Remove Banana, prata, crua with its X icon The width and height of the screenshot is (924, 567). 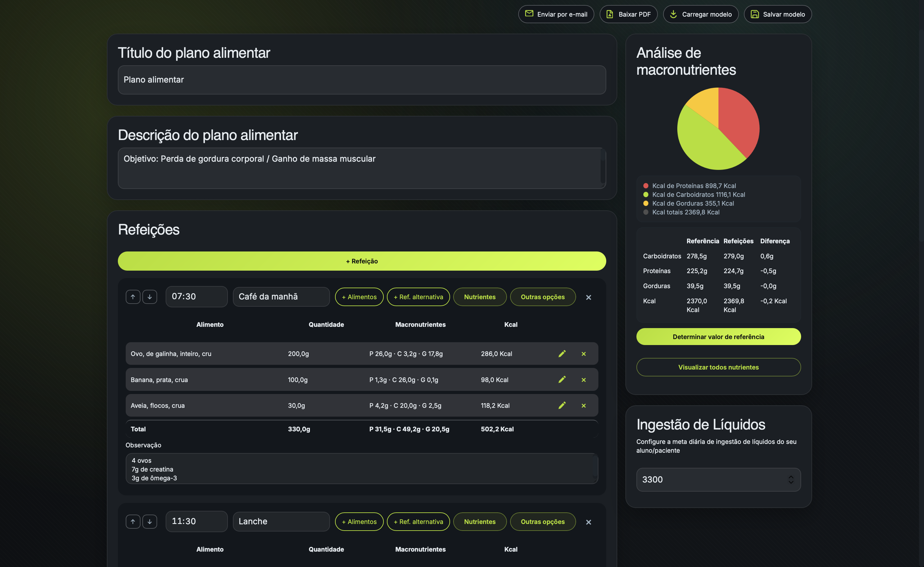pos(584,380)
